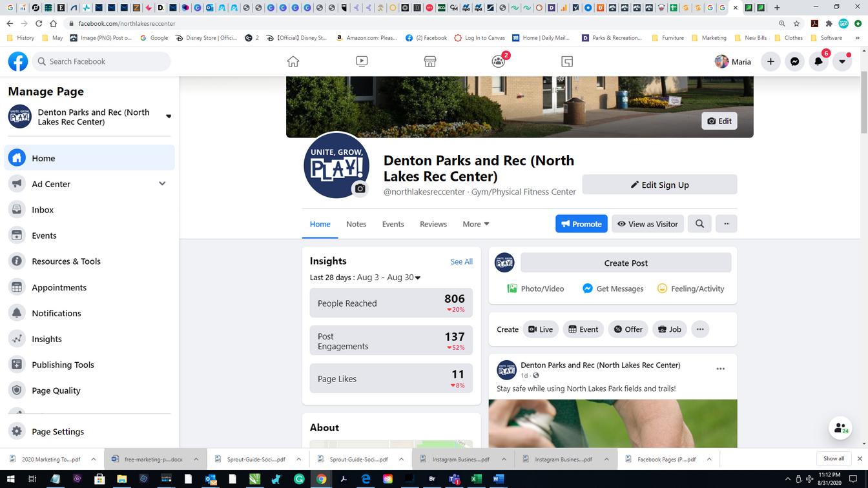Open Publishing Tools

point(89,365)
